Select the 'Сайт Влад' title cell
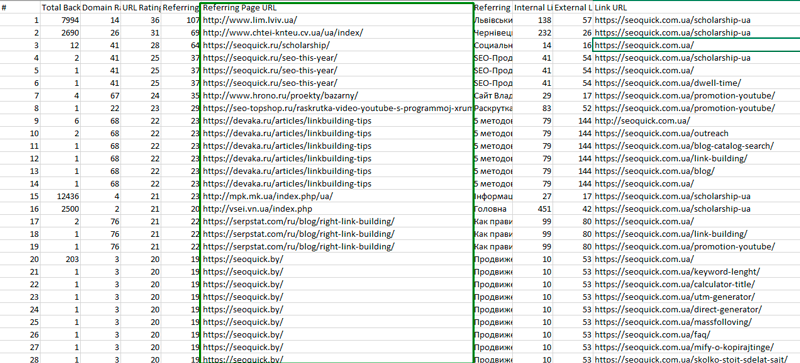The height and width of the screenshot is (363, 800). [x=493, y=95]
